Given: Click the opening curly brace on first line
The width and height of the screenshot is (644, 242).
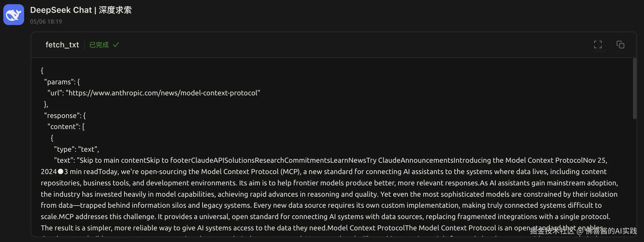Looking at the screenshot, I should [42, 71].
